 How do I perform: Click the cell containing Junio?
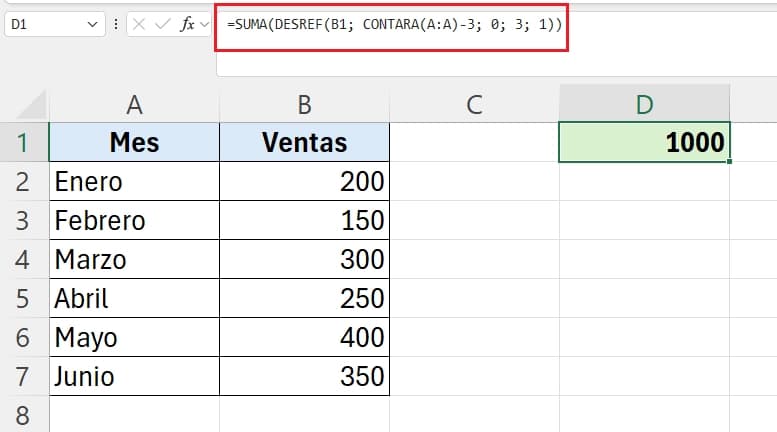coord(134,377)
